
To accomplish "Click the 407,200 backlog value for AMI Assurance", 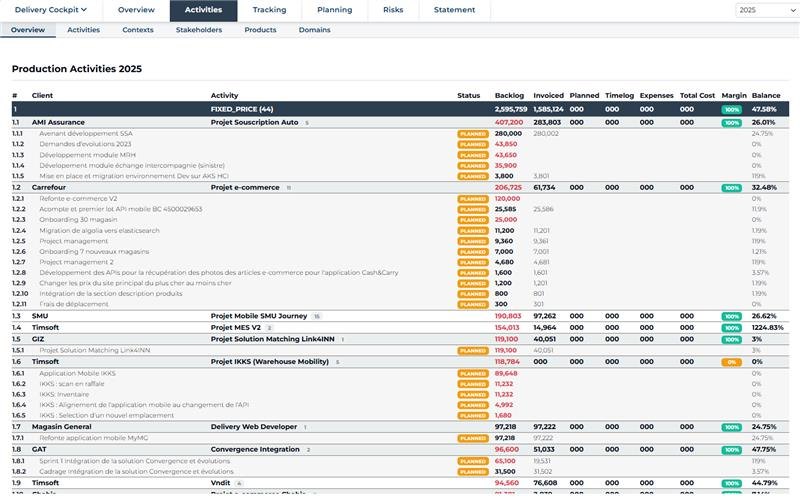I will pyautogui.click(x=509, y=122).
